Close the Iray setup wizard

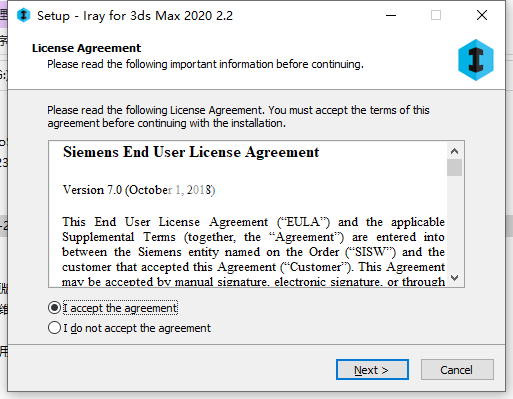click(482, 15)
